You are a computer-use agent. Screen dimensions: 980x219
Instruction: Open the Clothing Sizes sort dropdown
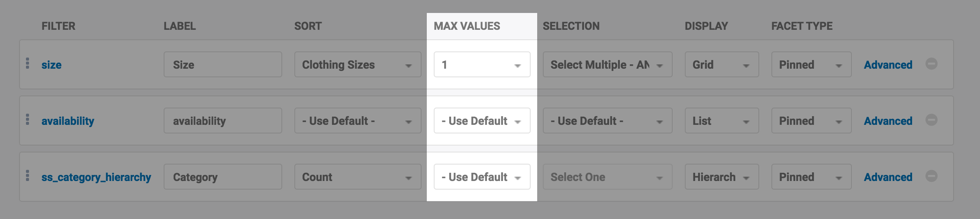click(x=358, y=65)
